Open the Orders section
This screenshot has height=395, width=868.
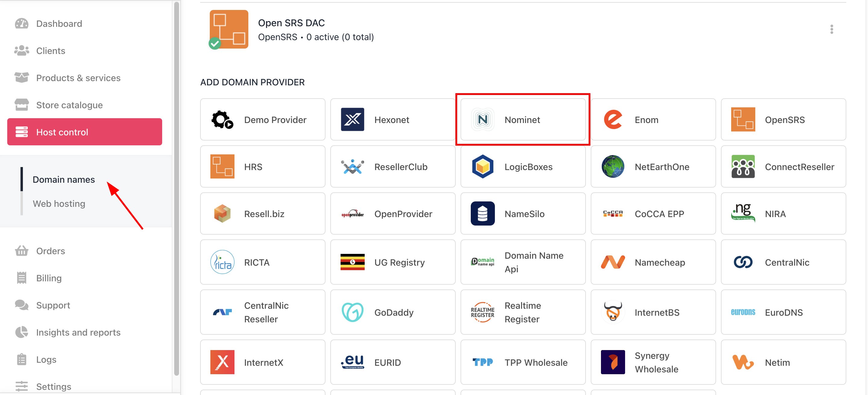point(85,251)
